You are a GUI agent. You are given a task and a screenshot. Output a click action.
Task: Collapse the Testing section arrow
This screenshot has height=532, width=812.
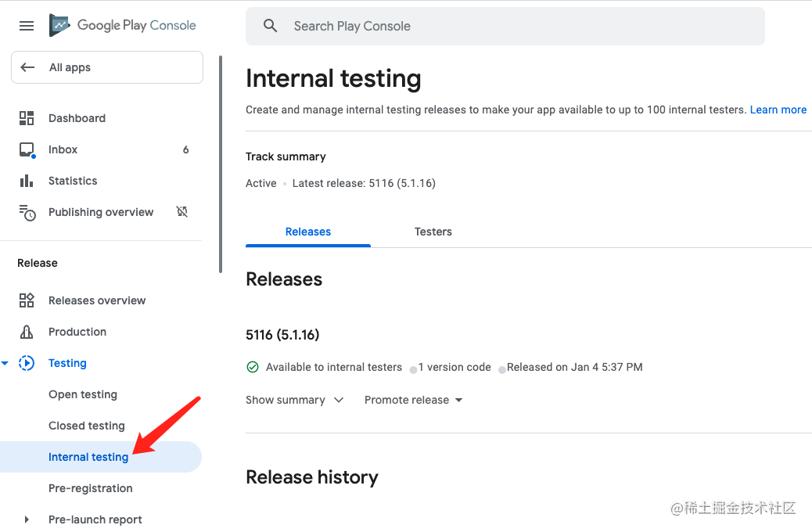point(5,363)
